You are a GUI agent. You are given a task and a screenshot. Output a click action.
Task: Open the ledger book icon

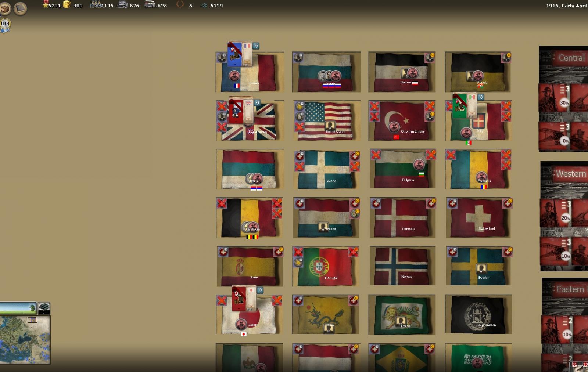pyautogui.click(x=21, y=8)
